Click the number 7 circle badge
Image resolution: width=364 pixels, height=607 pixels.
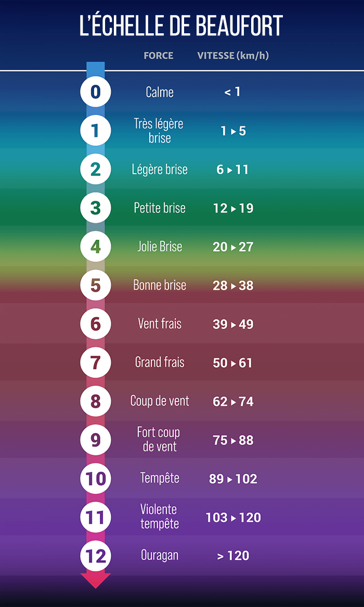point(95,363)
